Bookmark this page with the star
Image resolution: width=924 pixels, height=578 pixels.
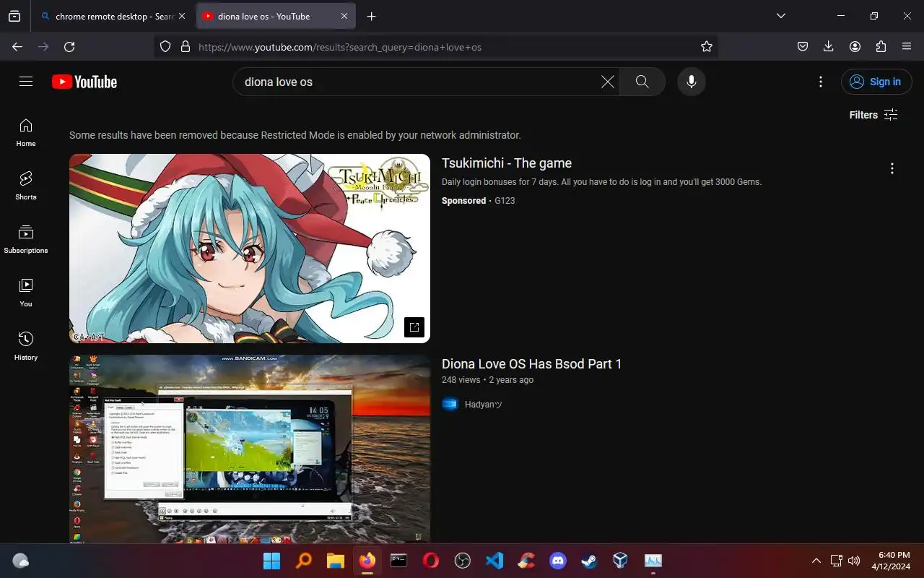707,46
